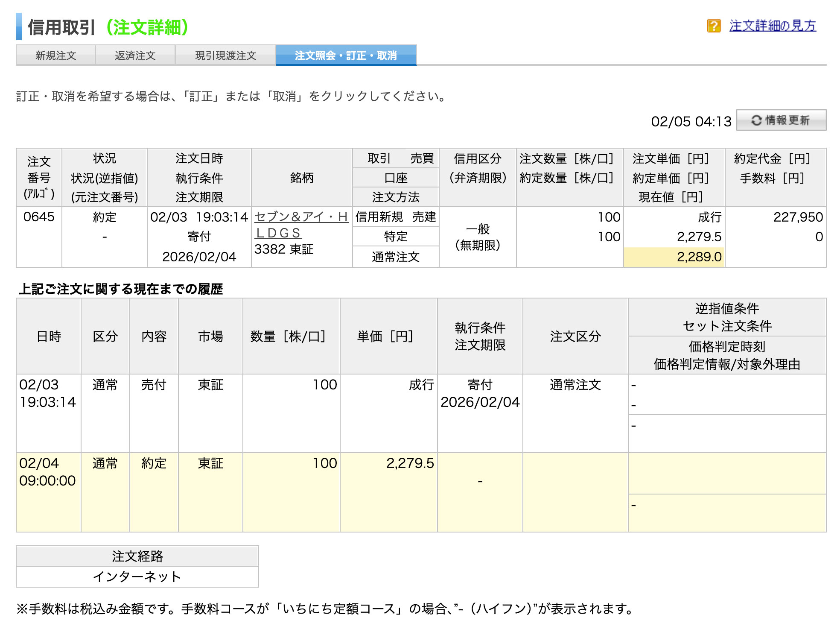Viewport: 840px width, 632px height.
Task: Click the 約定 price 2,279.5 in history
Action: (410, 463)
